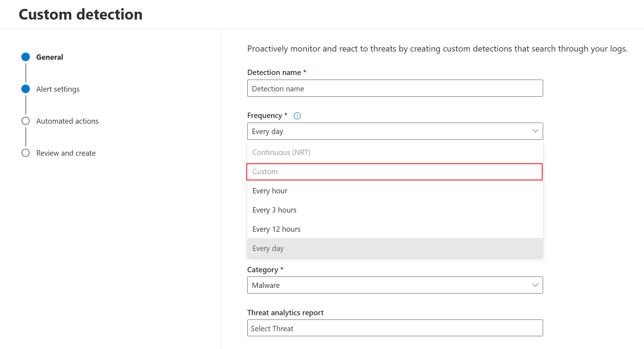Open the Malware category combo box
This screenshot has height=349, width=644.
391,285
